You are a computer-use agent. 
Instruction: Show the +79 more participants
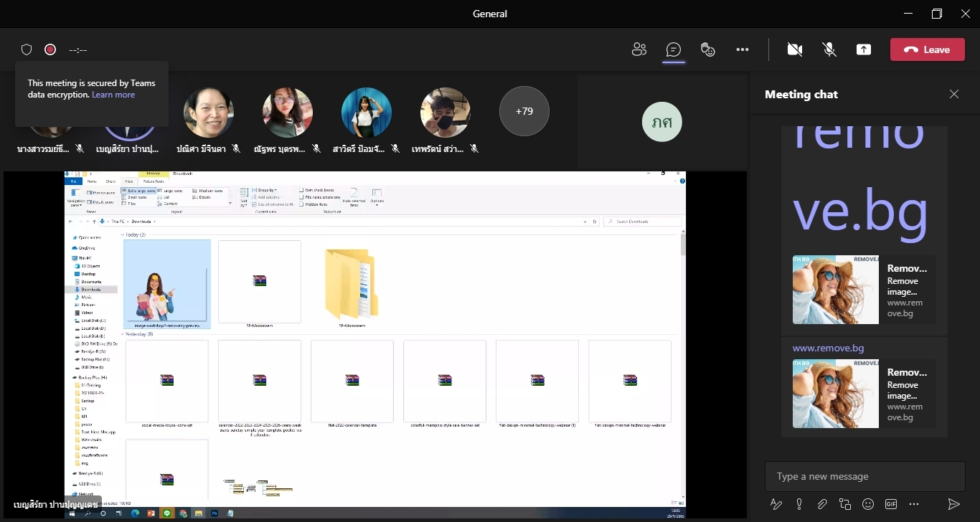pyautogui.click(x=524, y=111)
